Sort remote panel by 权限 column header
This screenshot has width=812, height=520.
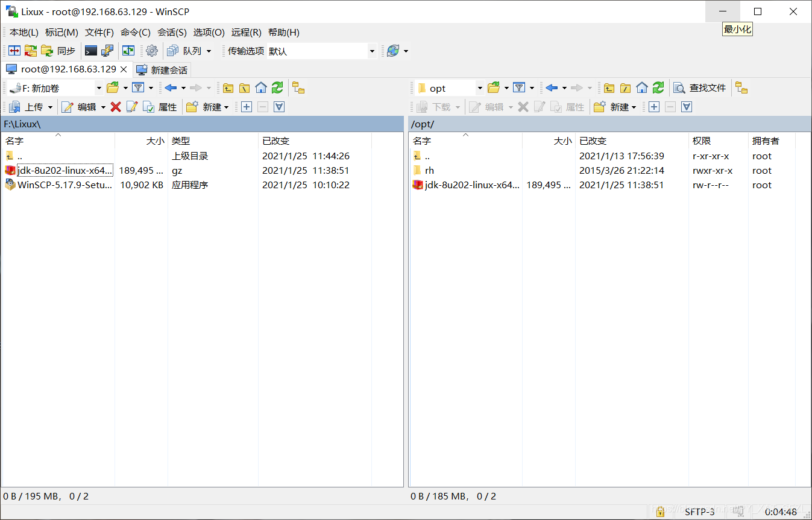(x=718, y=141)
